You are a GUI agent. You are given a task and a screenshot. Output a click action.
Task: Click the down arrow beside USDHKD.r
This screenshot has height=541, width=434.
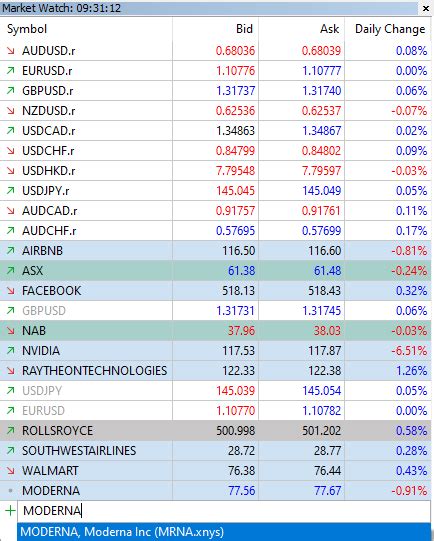click(11, 171)
